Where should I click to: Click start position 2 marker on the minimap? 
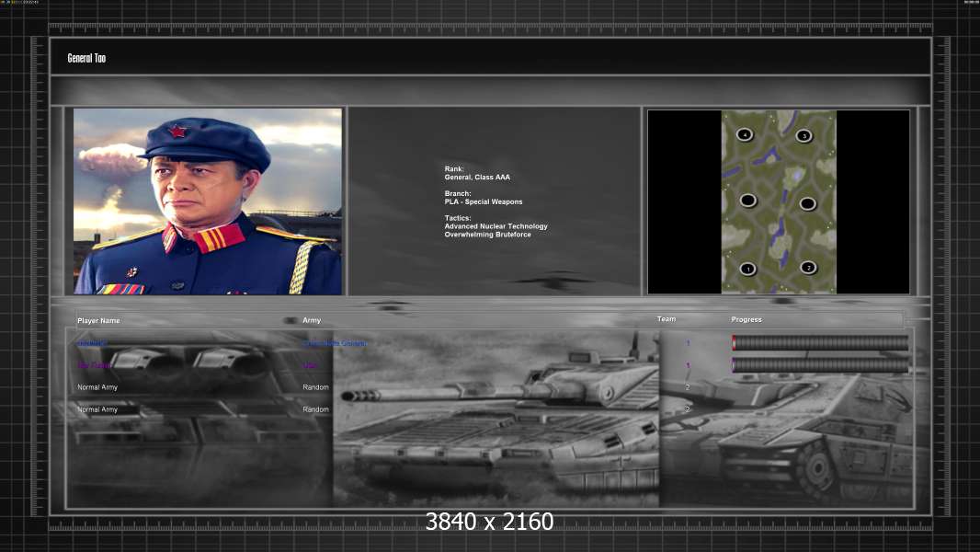click(x=808, y=268)
